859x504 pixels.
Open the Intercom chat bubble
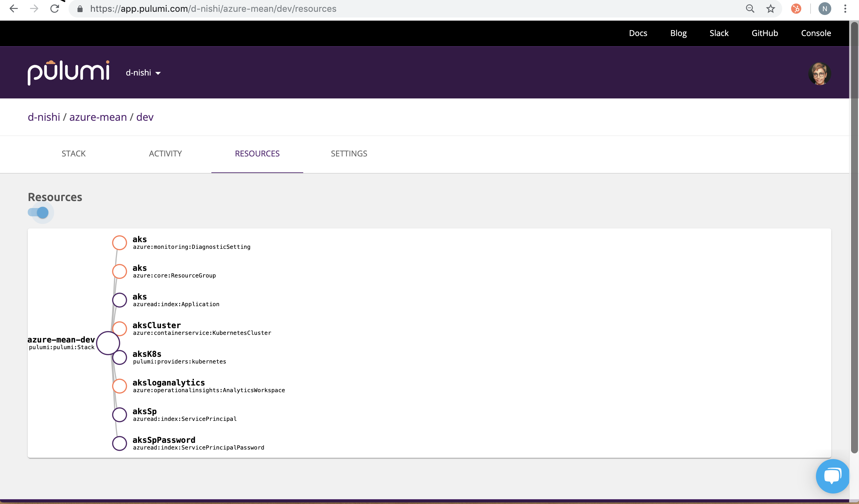pos(832,476)
